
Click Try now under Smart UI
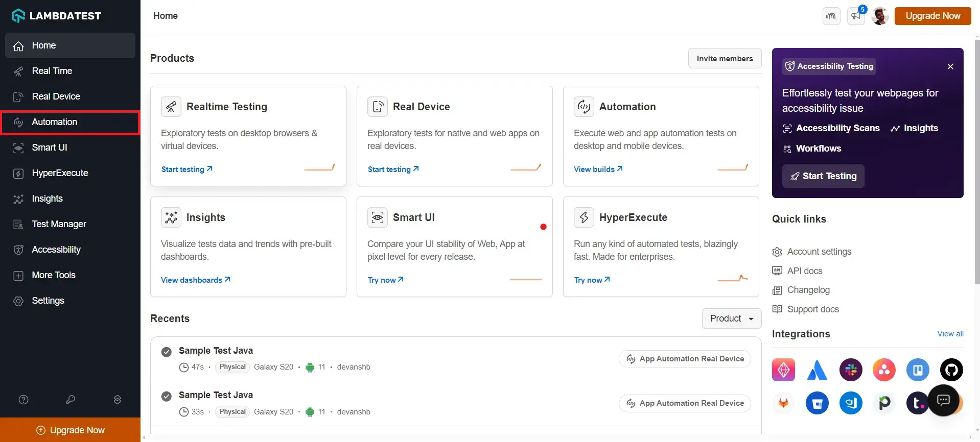pos(386,280)
